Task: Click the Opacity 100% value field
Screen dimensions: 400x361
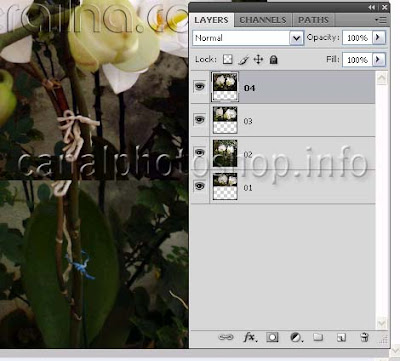Action: 357,38
